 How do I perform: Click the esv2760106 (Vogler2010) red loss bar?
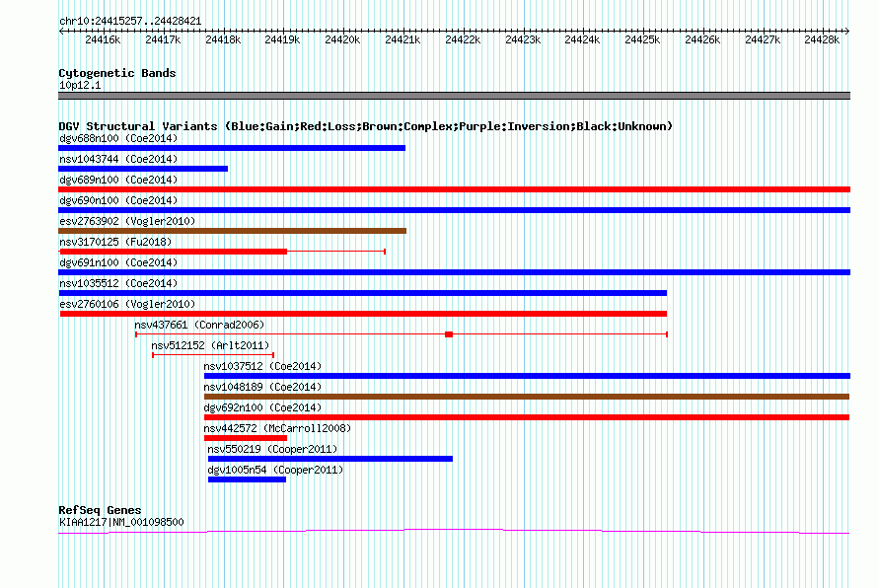tap(363, 314)
